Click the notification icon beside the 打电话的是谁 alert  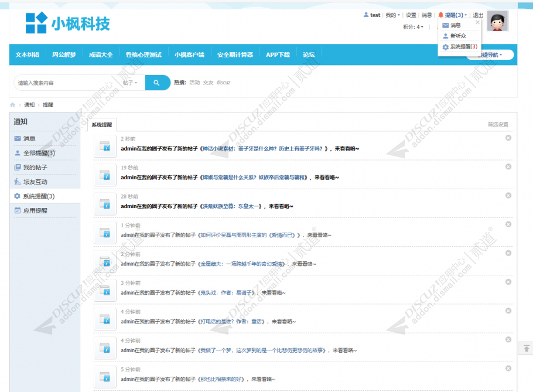[105, 319]
